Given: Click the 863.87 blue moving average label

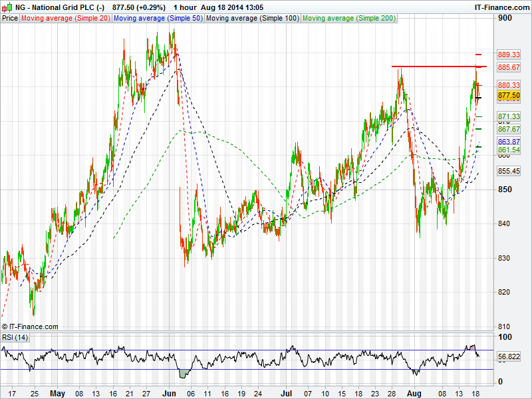Looking at the screenshot, I should [x=508, y=142].
